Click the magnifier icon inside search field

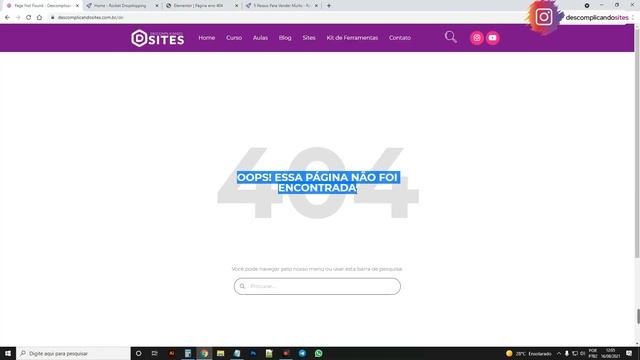[x=242, y=287]
